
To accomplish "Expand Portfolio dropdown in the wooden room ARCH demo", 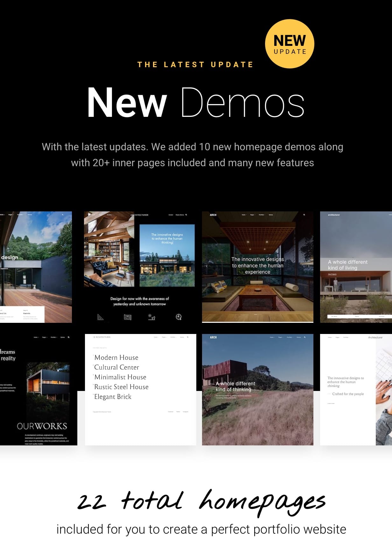I will pyautogui.click(x=262, y=215).
